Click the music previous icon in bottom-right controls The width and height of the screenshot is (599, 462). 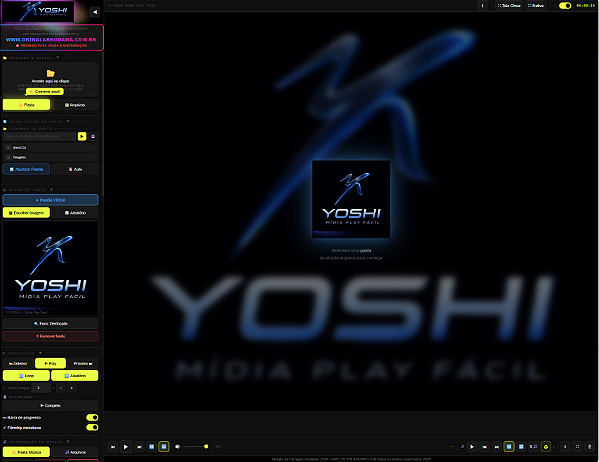tap(484, 447)
